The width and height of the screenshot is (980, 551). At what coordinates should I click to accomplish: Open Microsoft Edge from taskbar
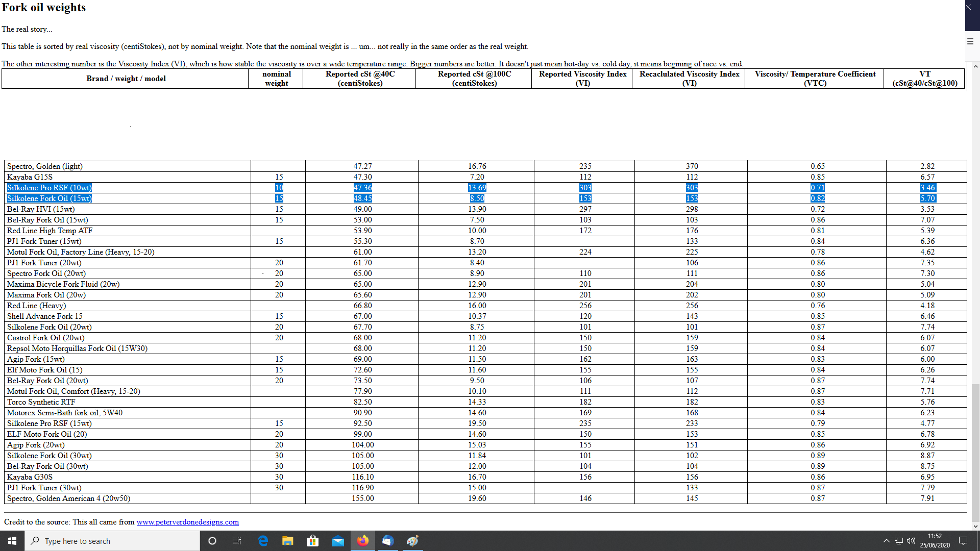click(263, 541)
